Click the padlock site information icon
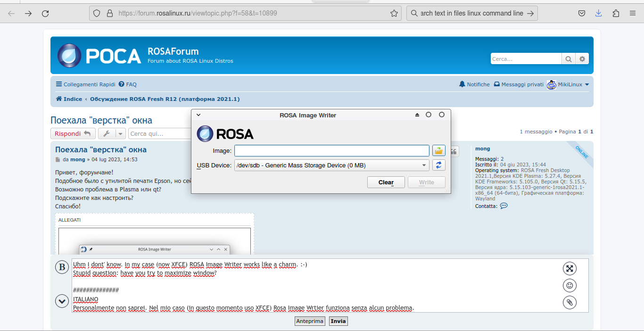 coord(110,13)
